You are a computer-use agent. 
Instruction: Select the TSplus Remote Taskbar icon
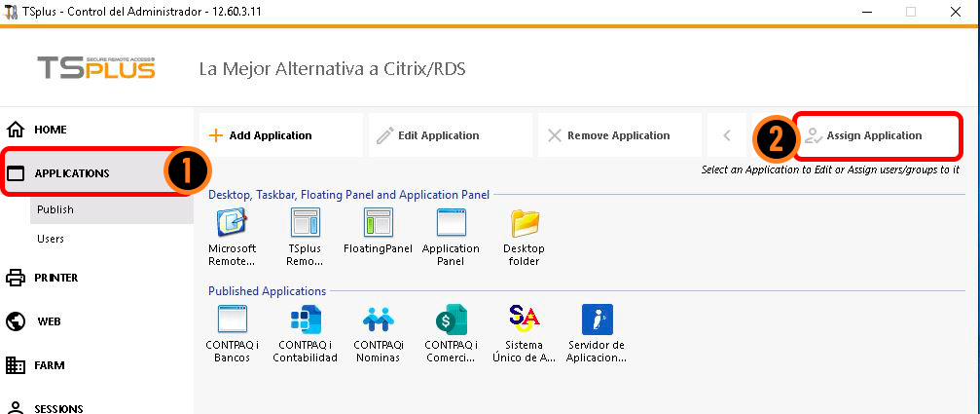pos(305,224)
